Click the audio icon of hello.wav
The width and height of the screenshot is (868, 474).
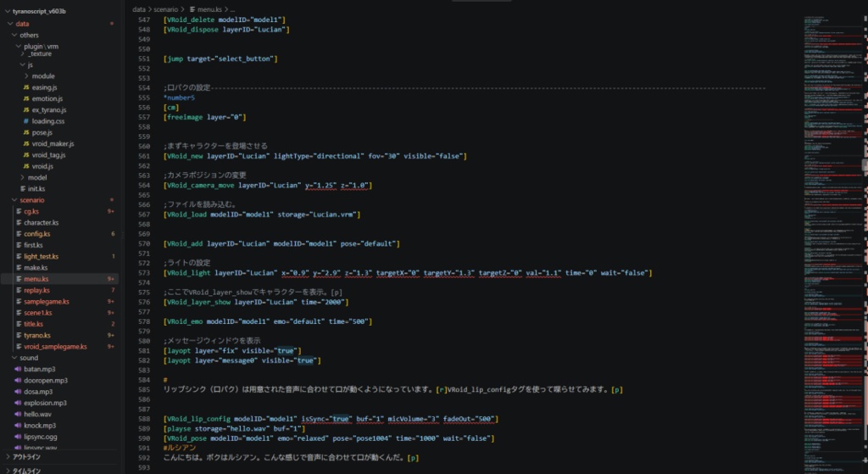(x=18, y=414)
